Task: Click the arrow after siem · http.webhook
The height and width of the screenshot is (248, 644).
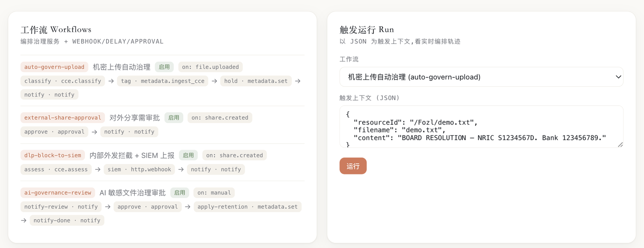Action: click(181, 169)
